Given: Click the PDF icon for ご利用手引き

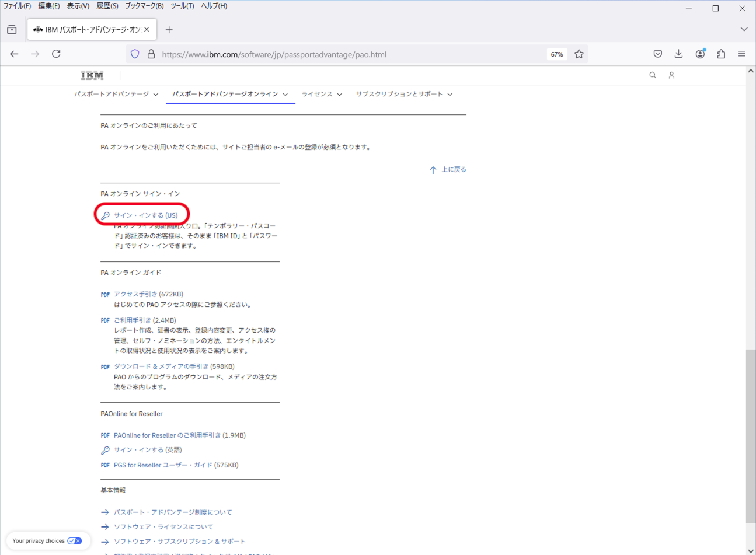Looking at the screenshot, I should 105,320.
